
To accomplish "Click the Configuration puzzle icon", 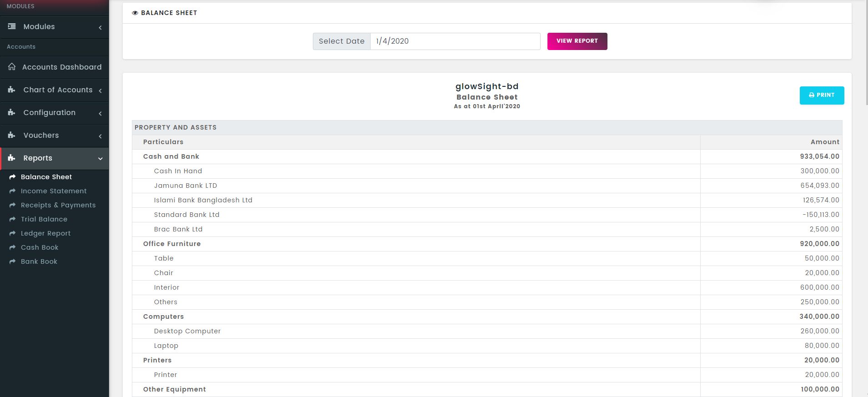I will (12, 112).
